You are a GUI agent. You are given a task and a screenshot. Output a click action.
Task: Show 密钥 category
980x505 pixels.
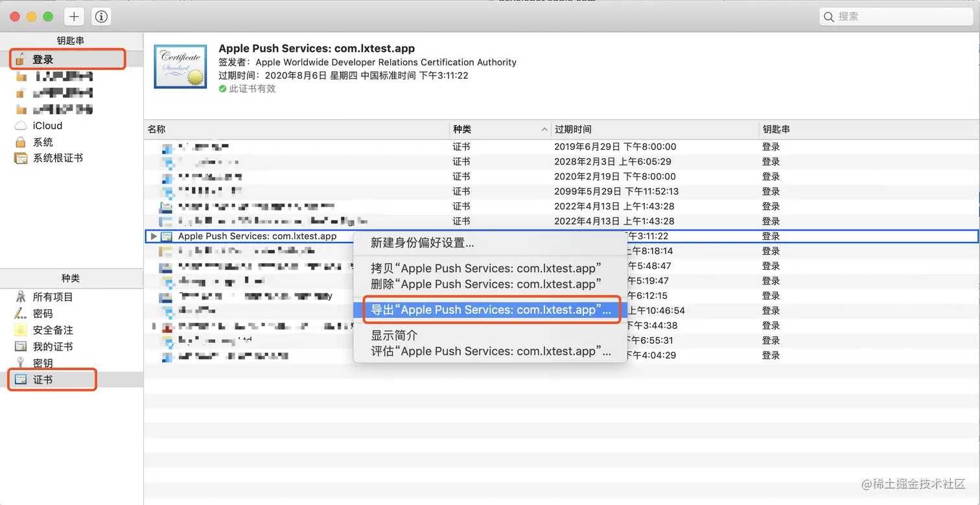pyautogui.click(x=43, y=363)
